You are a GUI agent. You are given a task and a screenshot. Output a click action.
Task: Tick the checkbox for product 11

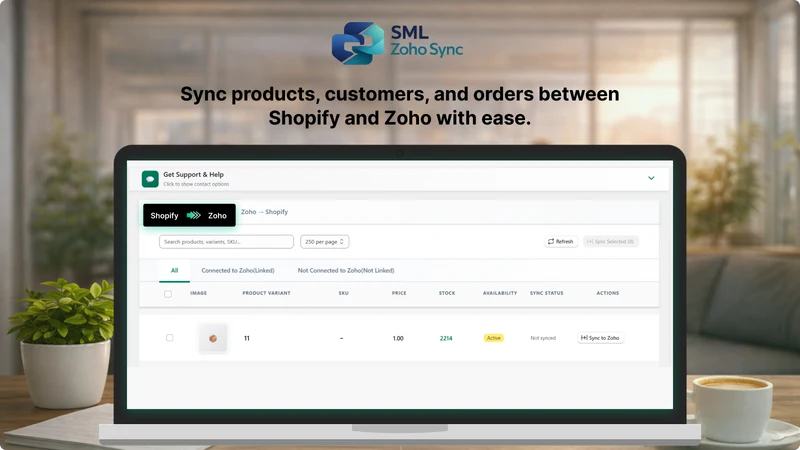(x=169, y=338)
